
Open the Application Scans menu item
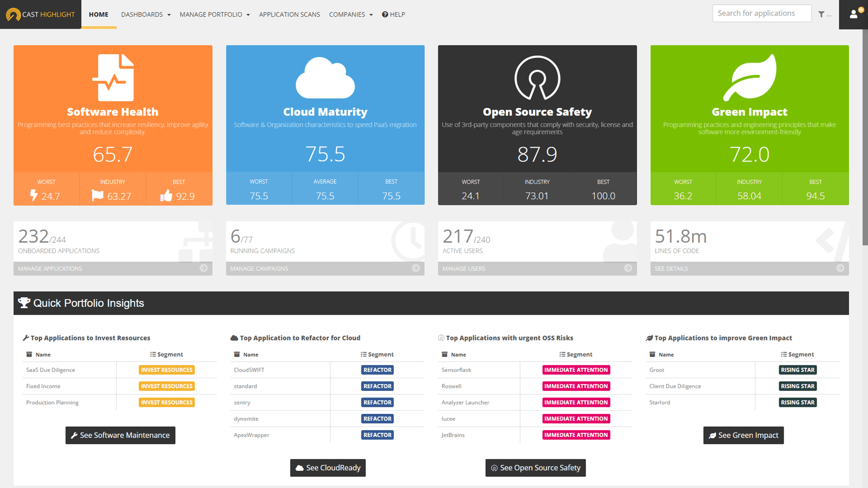pos(289,14)
